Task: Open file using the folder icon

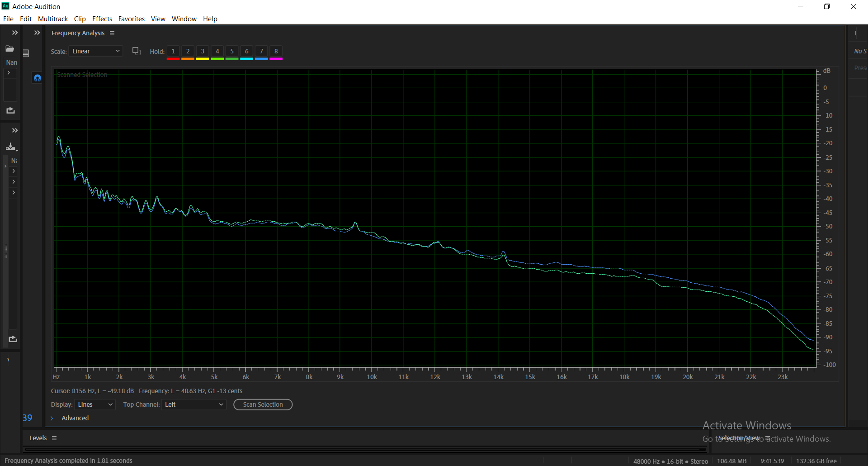Action: coord(9,48)
